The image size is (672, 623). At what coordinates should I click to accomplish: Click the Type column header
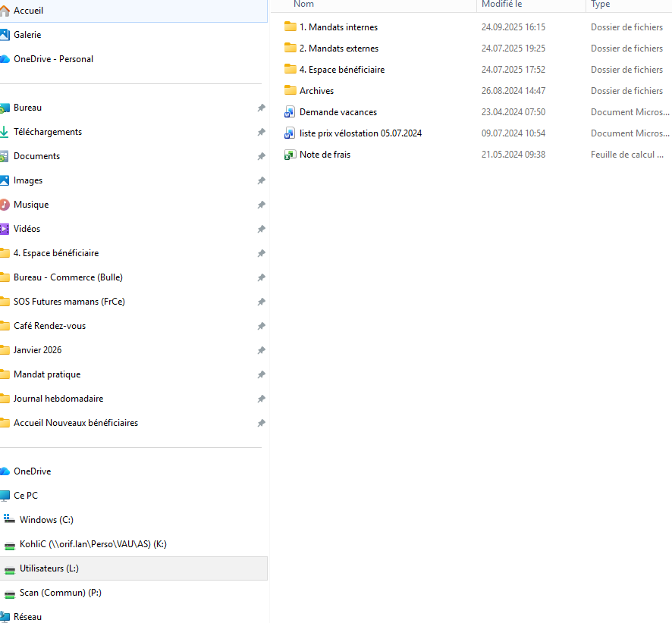pos(601,5)
